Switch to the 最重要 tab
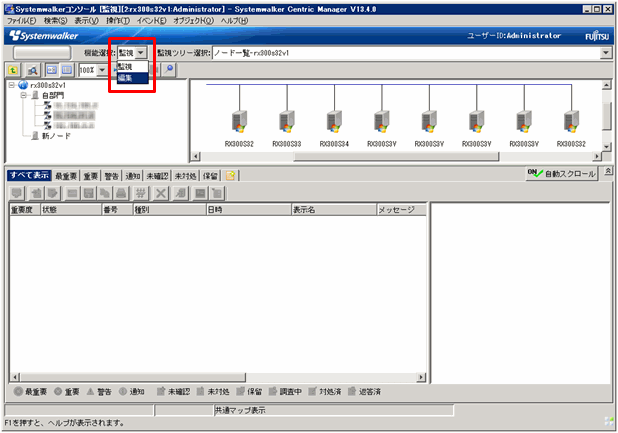Image resolution: width=618 pixels, height=433 pixels. click(66, 175)
